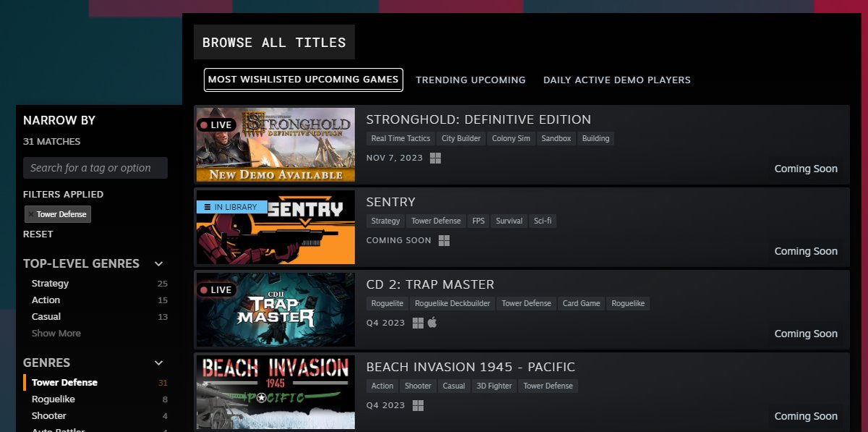Viewport: 868px width, 432px height.
Task: Open Beach Invasion 1945 thumbnail
Action: pyautogui.click(x=276, y=392)
